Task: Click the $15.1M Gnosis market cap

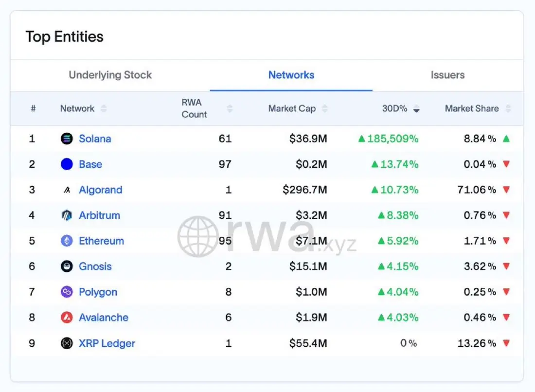Action: click(x=308, y=266)
